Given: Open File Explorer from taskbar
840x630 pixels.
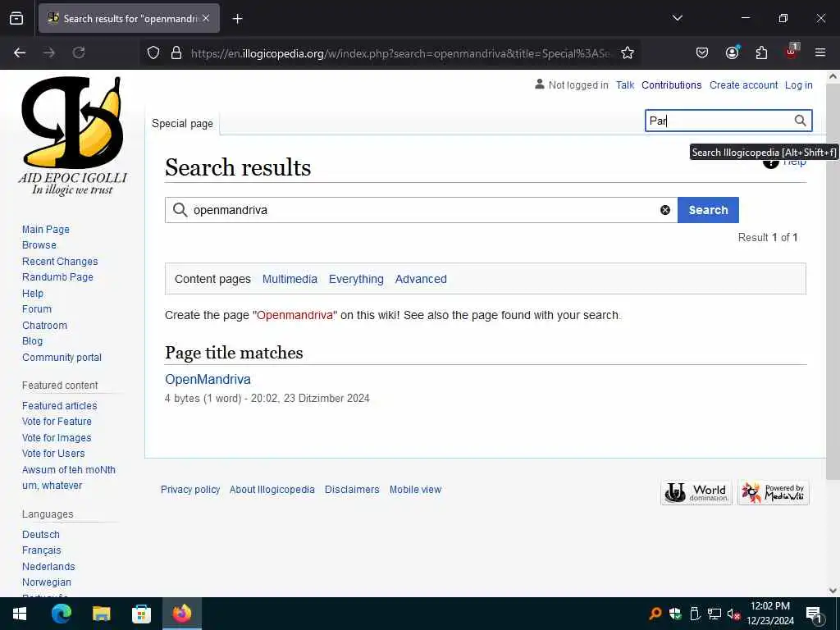Looking at the screenshot, I should point(101,614).
